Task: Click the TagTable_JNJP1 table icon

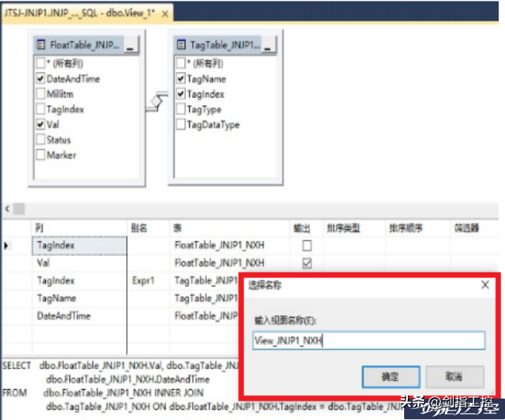Action: click(x=181, y=45)
